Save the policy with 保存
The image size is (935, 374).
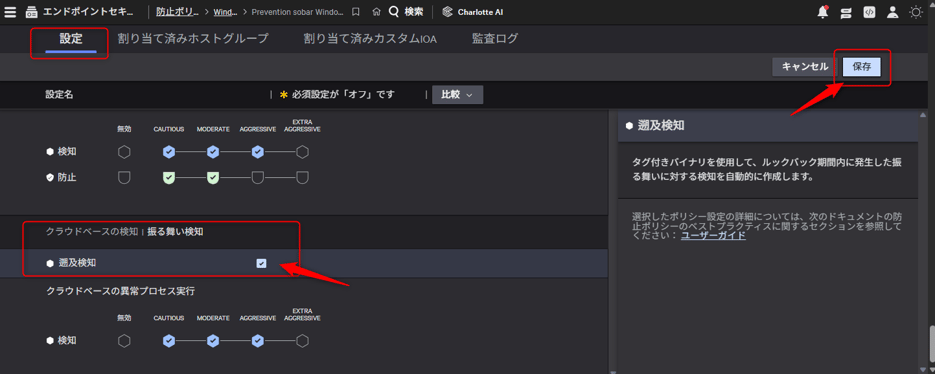(862, 67)
